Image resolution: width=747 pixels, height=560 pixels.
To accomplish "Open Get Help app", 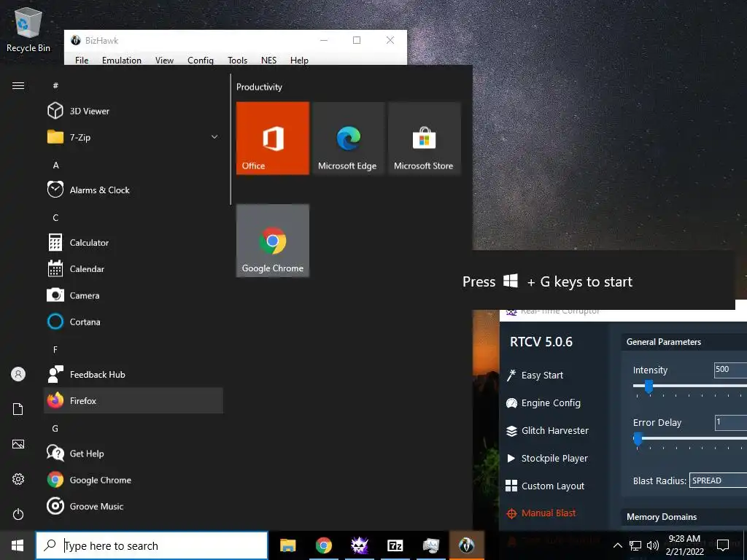I will click(x=133, y=454).
